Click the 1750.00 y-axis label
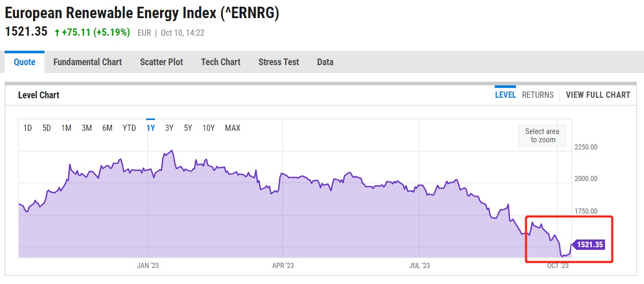This screenshot has width=644, height=284. click(586, 211)
